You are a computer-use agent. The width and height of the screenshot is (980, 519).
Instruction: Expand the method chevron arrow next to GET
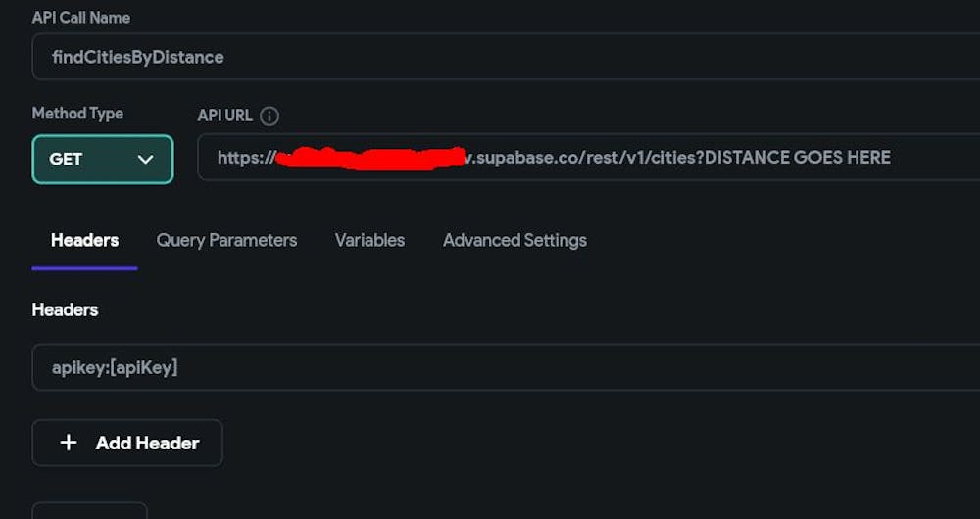[x=146, y=159]
